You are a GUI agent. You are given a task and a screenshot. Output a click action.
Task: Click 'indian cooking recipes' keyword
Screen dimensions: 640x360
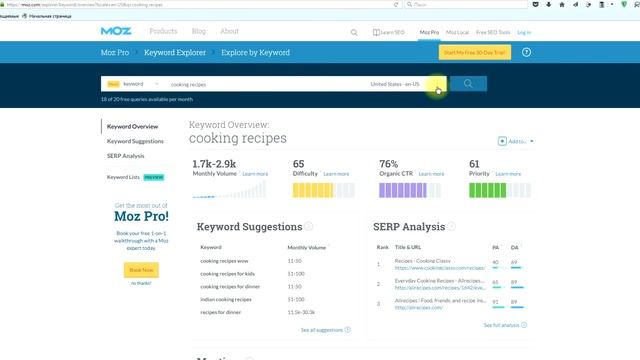pos(226,299)
